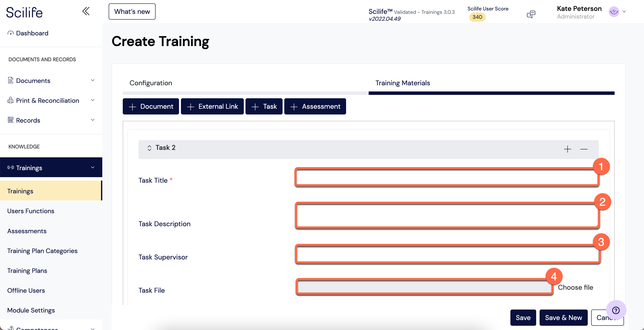Add a Task material
This screenshot has width=644, height=330.
click(x=264, y=107)
